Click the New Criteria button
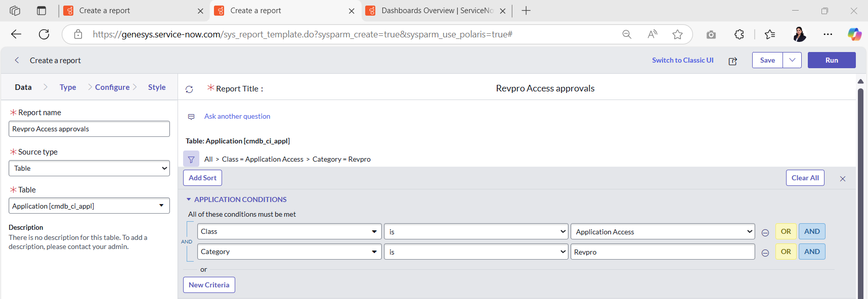The width and height of the screenshot is (868, 299). point(209,285)
